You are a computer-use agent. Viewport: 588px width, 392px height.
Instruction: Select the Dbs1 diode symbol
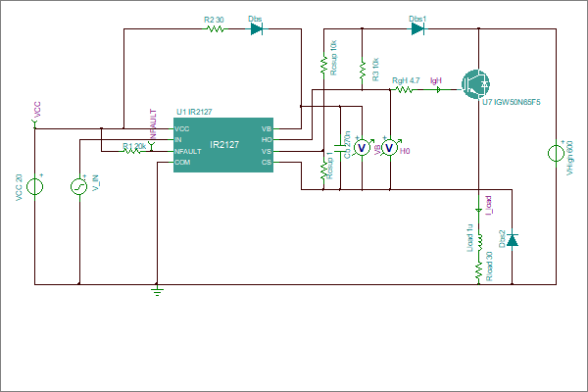[x=417, y=28]
